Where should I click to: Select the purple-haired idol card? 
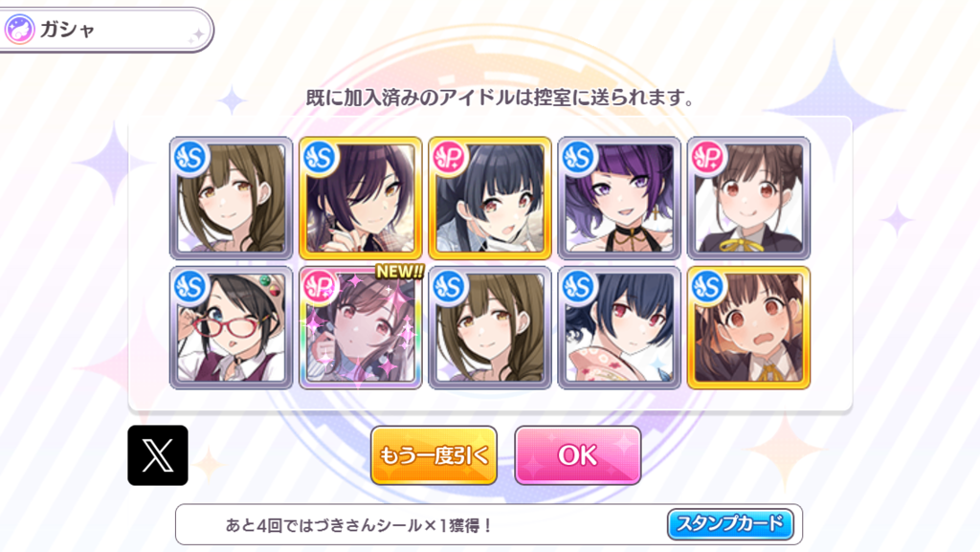coord(619,198)
